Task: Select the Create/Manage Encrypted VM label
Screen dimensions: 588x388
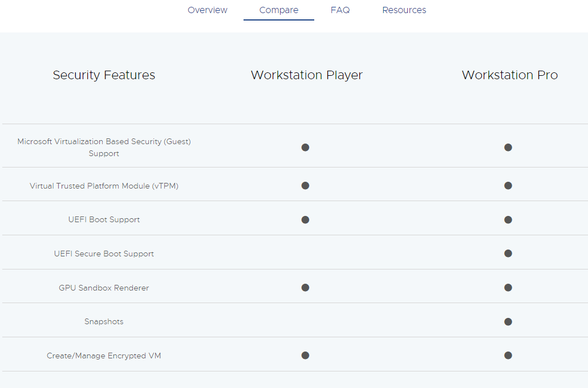Action: (104, 356)
